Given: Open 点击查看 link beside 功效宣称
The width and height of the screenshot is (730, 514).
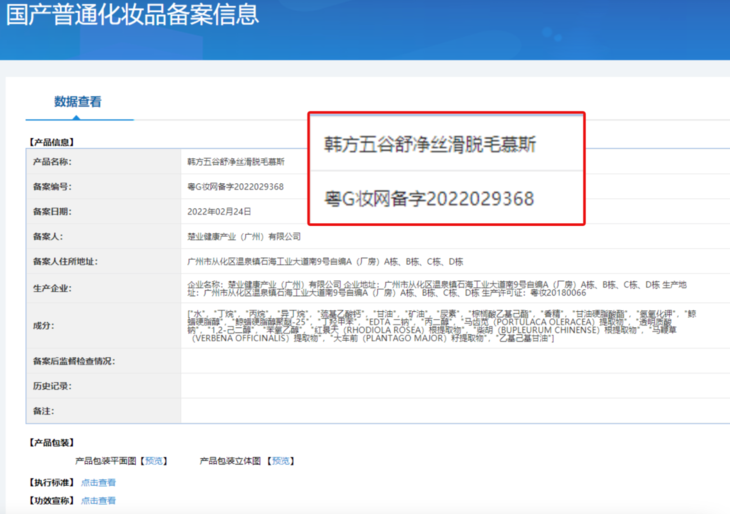Looking at the screenshot, I should coord(98,500).
